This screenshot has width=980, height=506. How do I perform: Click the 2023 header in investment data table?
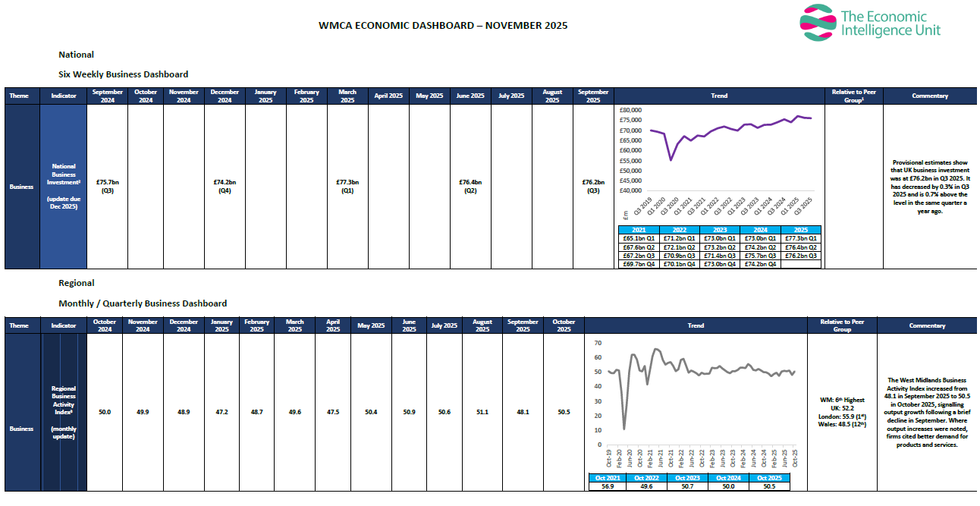[x=719, y=230]
